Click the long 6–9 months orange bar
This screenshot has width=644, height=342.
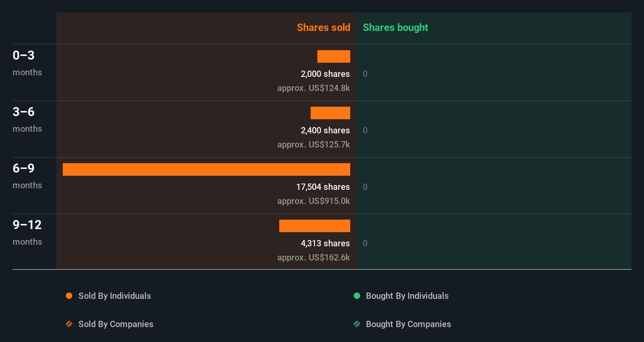click(206, 169)
